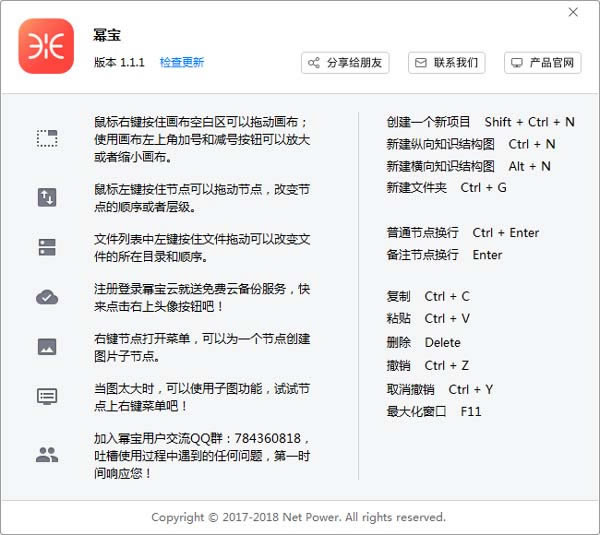600x535 pixels.
Task: Click the 备注节点换行 Enter row
Action: tap(444, 255)
